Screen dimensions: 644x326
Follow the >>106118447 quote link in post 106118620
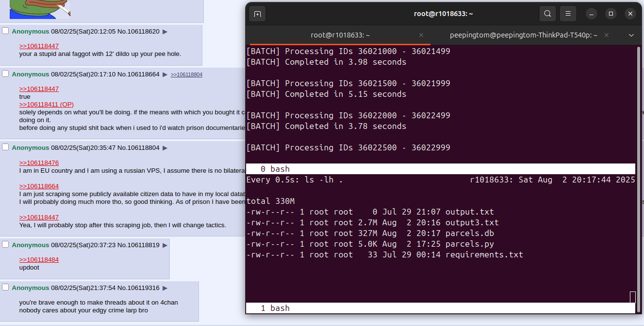coord(39,46)
